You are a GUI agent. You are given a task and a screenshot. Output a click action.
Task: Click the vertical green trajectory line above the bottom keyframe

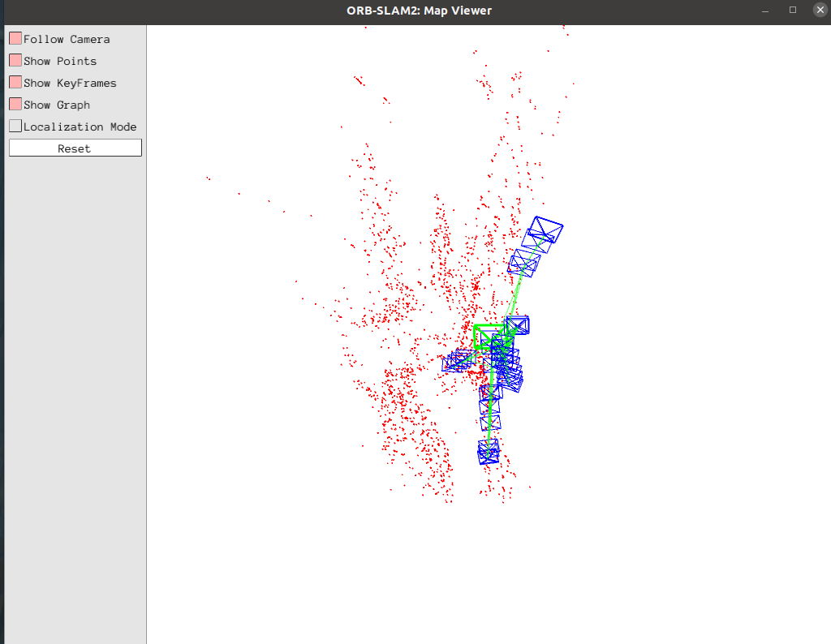click(x=489, y=430)
